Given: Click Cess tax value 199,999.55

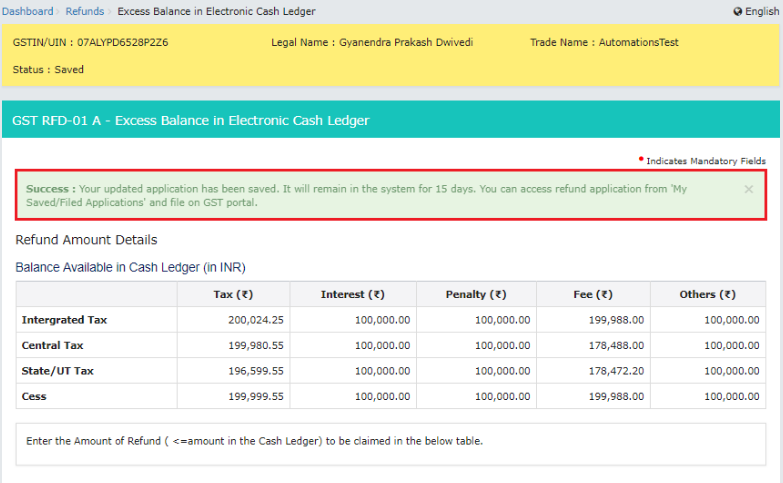Looking at the screenshot, I should coord(256,396).
